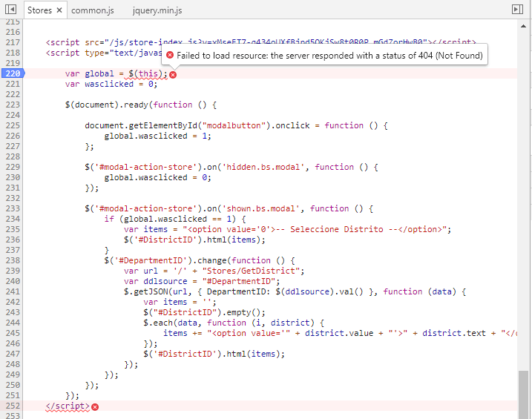Screen dimensions: 532x419
Task: Set a breakpoint on line number 233
Action: pyautogui.click(x=13, y=208)
